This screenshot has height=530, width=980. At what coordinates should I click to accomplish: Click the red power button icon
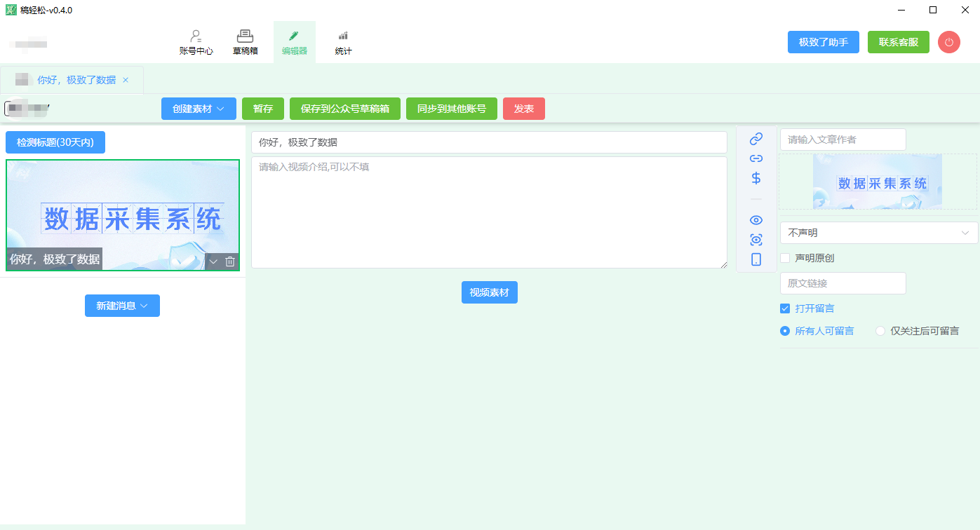(x=948, y=42)
